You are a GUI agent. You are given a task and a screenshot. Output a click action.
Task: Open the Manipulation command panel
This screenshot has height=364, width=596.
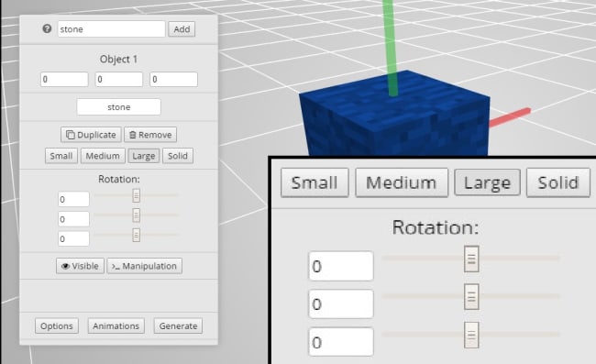[145, 266]
